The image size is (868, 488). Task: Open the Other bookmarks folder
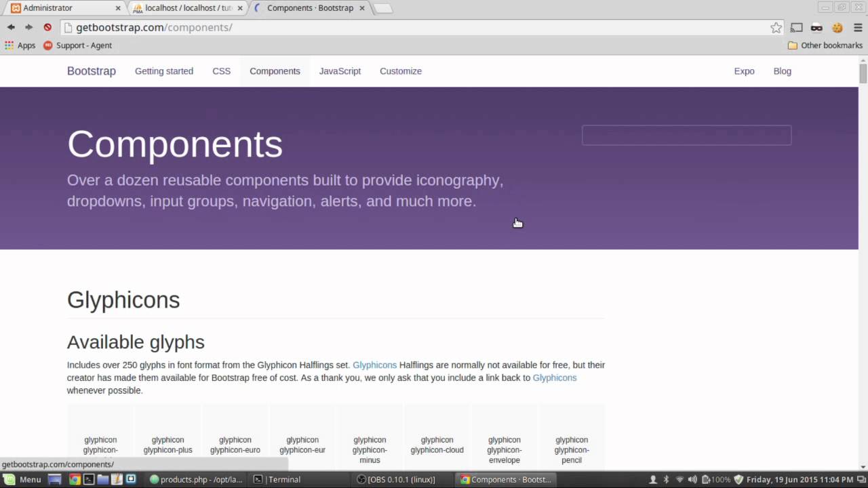point(825,45)
